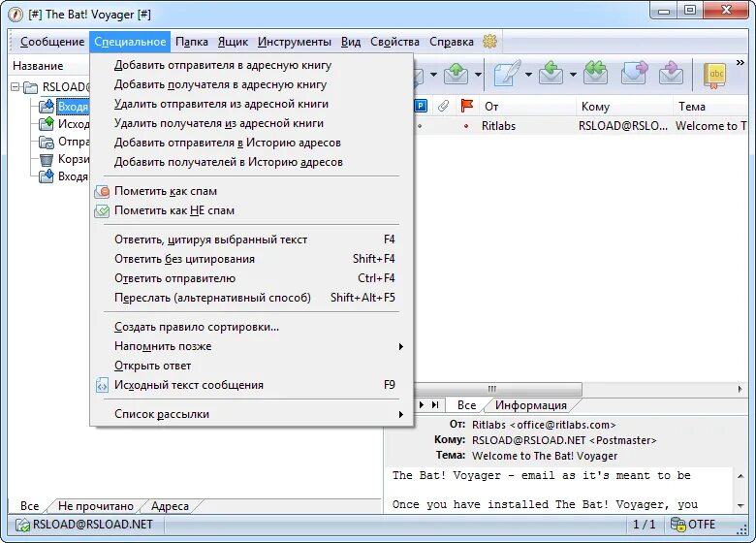Click the parked 'P' column header icon
Image resolution: width=756 pixels, height=543 pixels.
(x=421, y=106)
